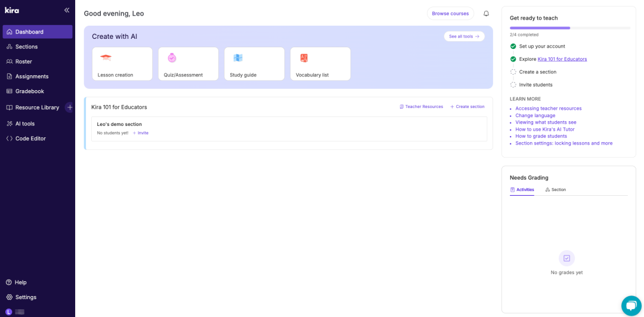
Task: Select the Study guide tool card
Action: tap(255, 64)
